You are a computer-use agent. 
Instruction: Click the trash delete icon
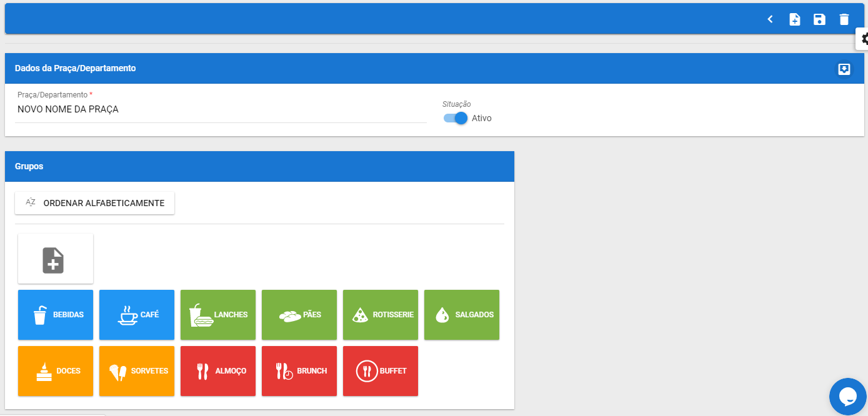(x=844, y=19)
